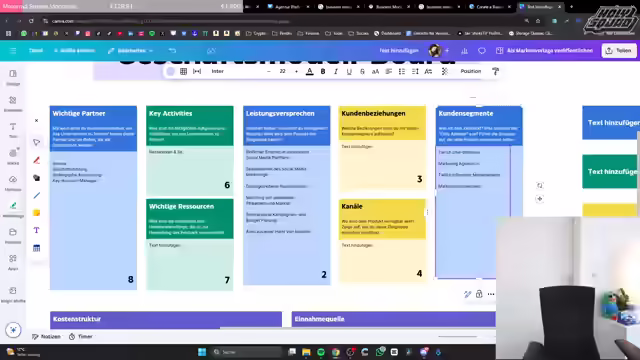Open the Timer button
This screenshot has height=360, width=640.
(81, 336)
